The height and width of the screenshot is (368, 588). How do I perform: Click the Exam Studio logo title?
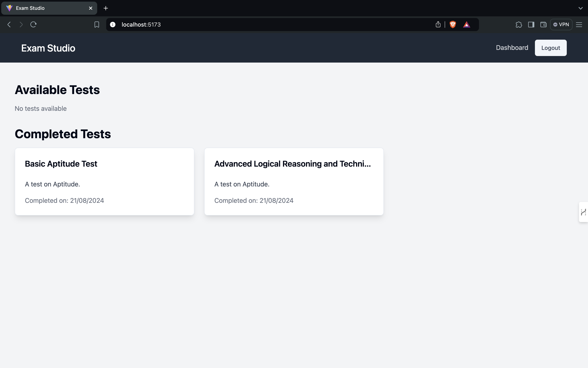coord(48,48)
